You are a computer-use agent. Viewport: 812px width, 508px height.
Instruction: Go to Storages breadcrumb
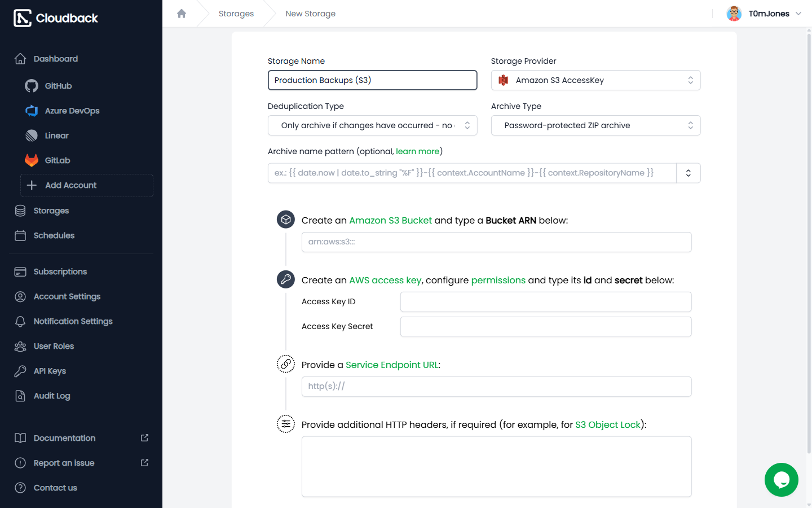click(236, 14)
